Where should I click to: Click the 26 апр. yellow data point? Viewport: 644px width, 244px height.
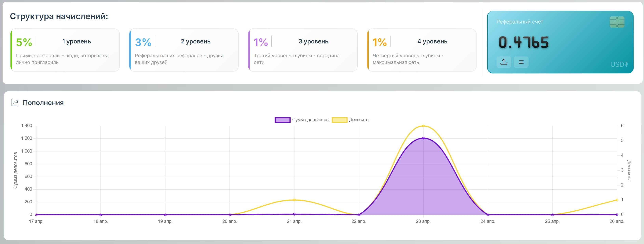pyautogui.click(x=617, y=200)
